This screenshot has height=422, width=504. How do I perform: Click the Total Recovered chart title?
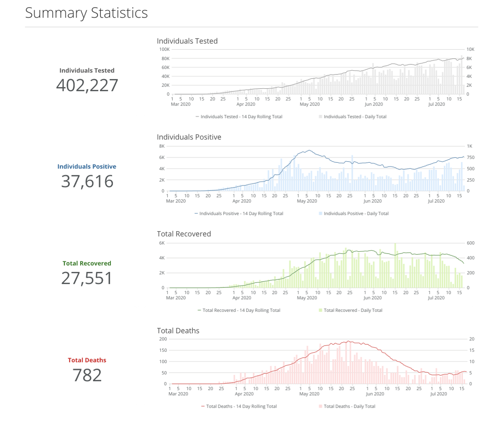click(x=184, y=234)
